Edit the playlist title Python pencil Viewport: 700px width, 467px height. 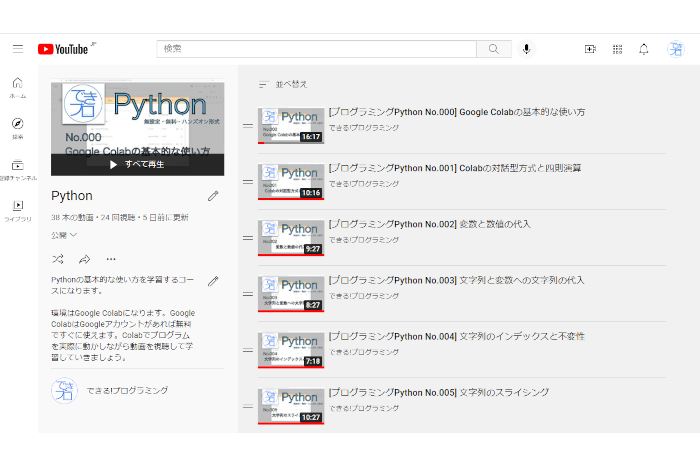pyautogui.click(x=213, y=196)
